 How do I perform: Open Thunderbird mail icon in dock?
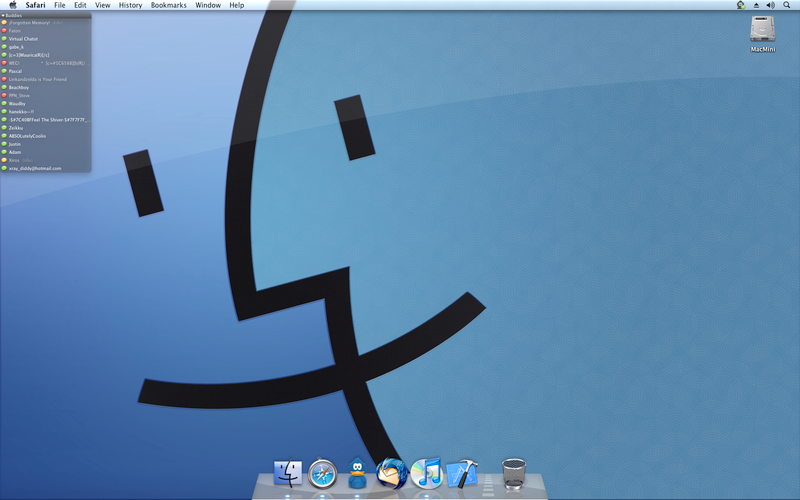point(392,473)
